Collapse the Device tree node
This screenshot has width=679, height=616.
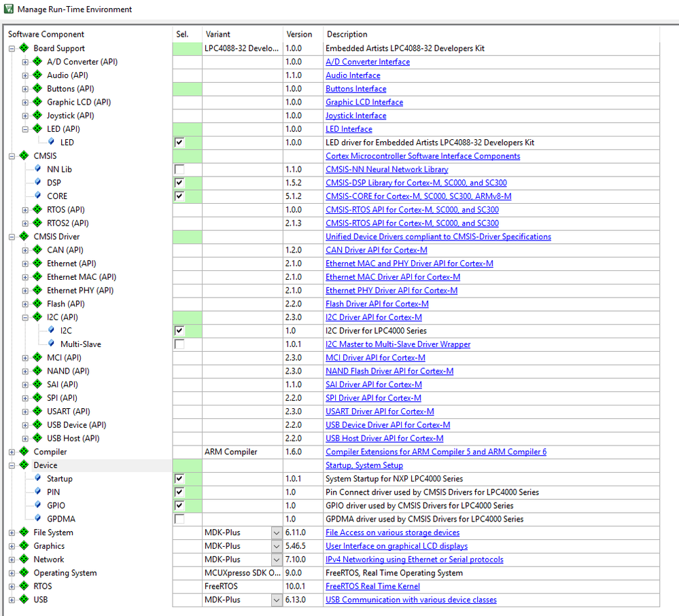point(12,465)
